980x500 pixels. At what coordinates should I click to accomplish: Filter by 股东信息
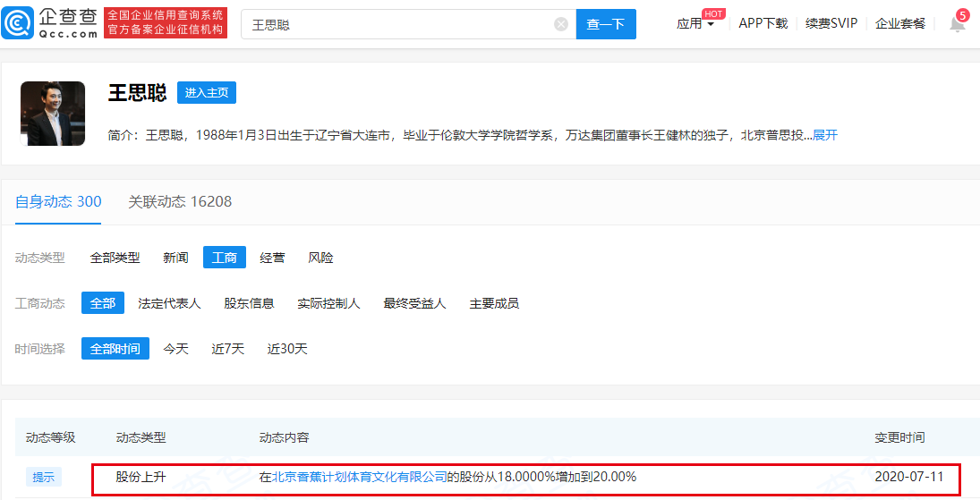tap(250, 303)
